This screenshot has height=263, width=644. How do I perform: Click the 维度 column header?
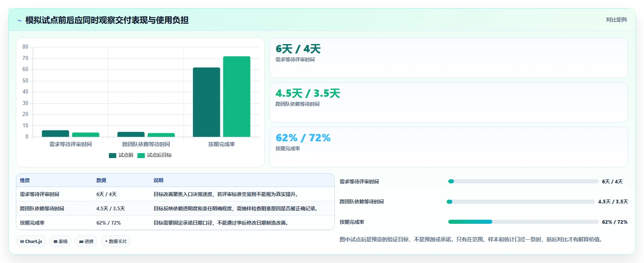[x=25, y=181]
